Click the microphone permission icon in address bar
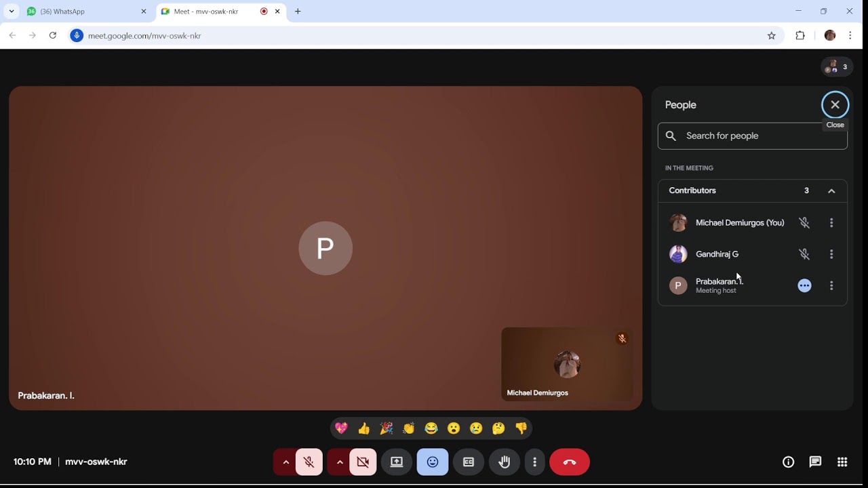 click(77, 35)
